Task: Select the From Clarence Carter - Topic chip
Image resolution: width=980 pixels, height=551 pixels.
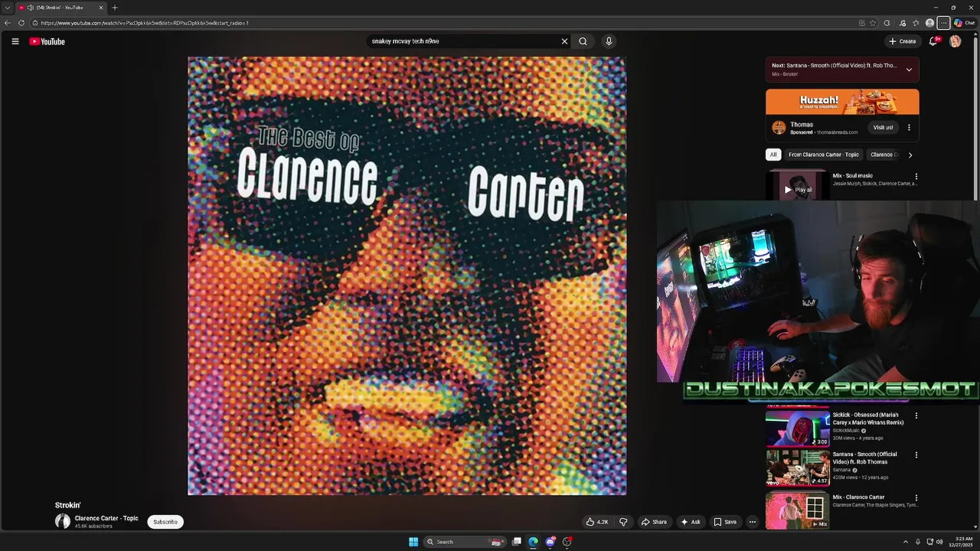Action: [824, 155]
